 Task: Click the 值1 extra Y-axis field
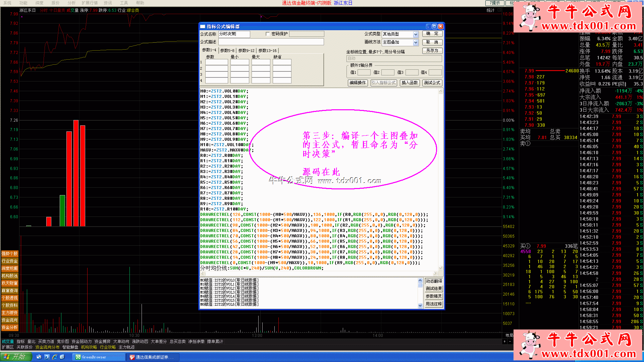tap(364, 72)
